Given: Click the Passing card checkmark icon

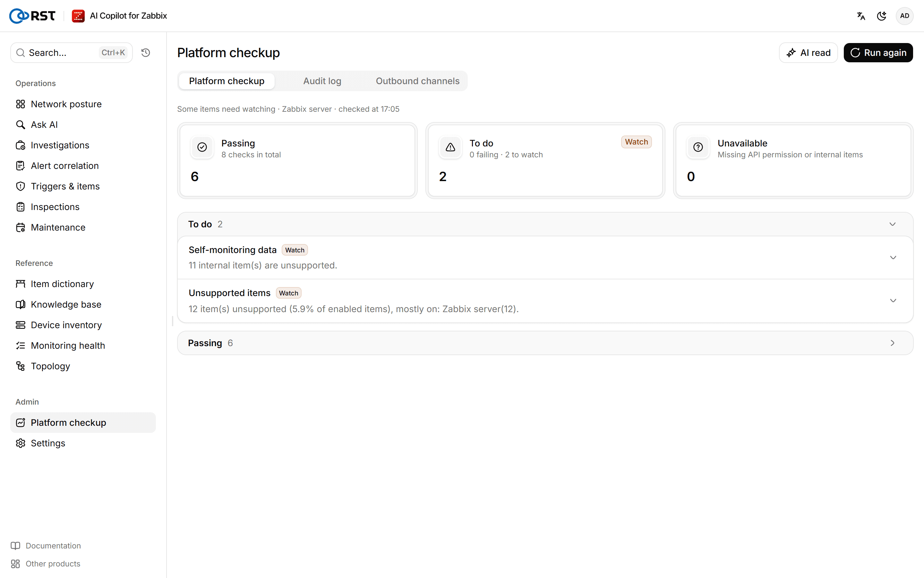Looking at the screenshot, I should (202, 147).
